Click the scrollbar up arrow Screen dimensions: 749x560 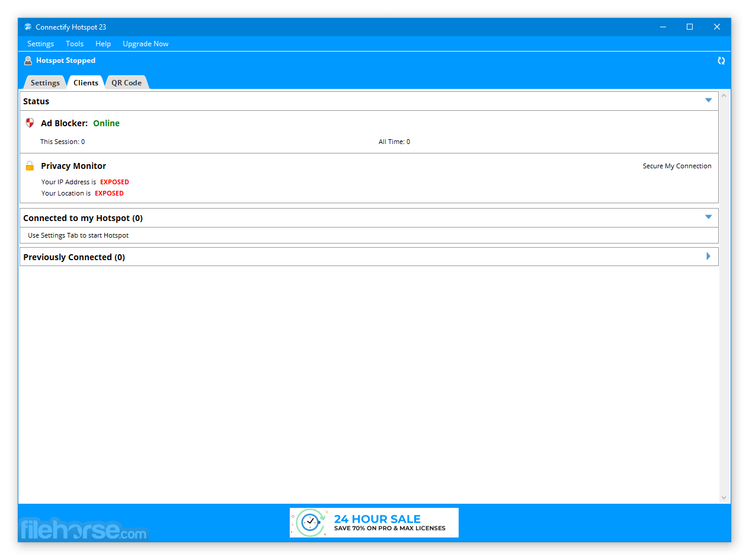[x=724, y=96]
